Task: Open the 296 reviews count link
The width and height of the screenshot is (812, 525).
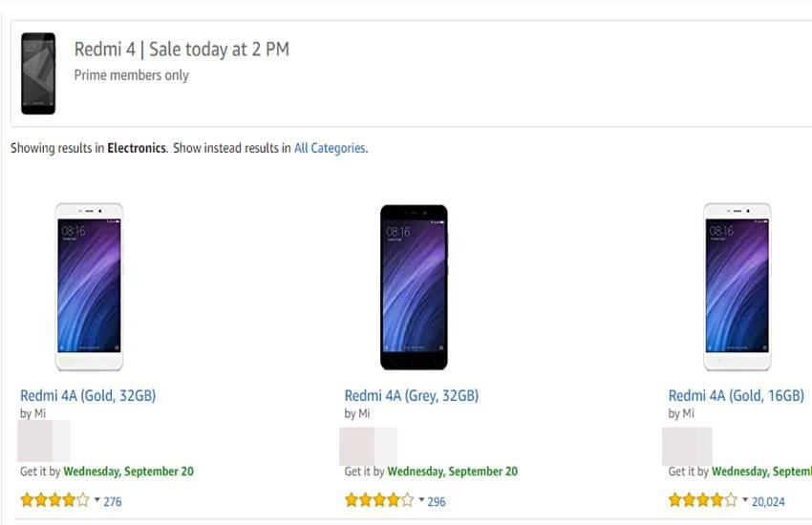Action: tap(437, 501)
